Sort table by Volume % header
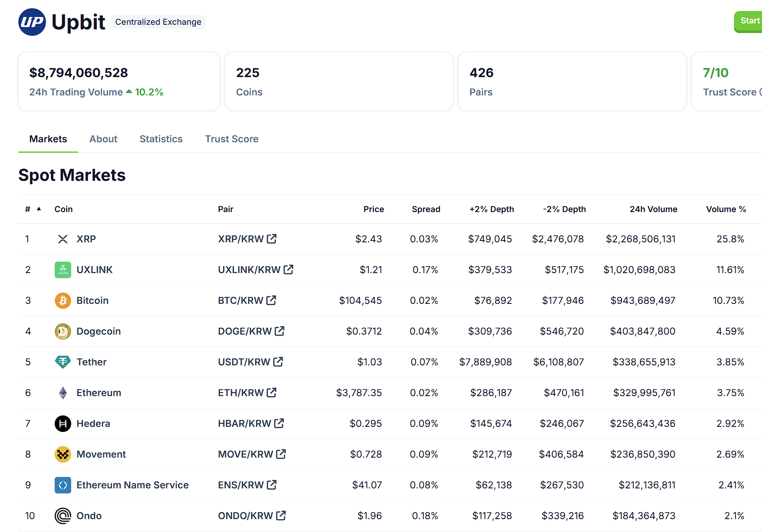 (726, 209)
